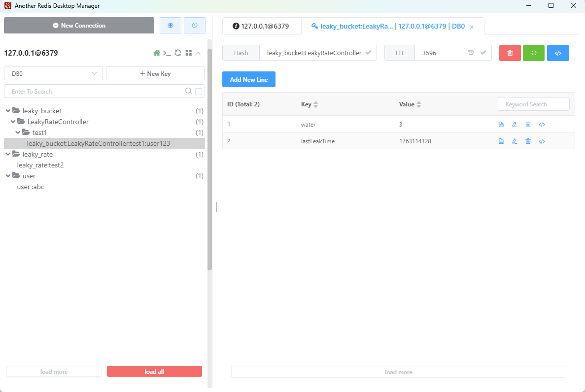This screenshot has height=392, width=585.
Task: Edit the water row with pencil icon
Action: pyautogui.click(x=515, y=125)
